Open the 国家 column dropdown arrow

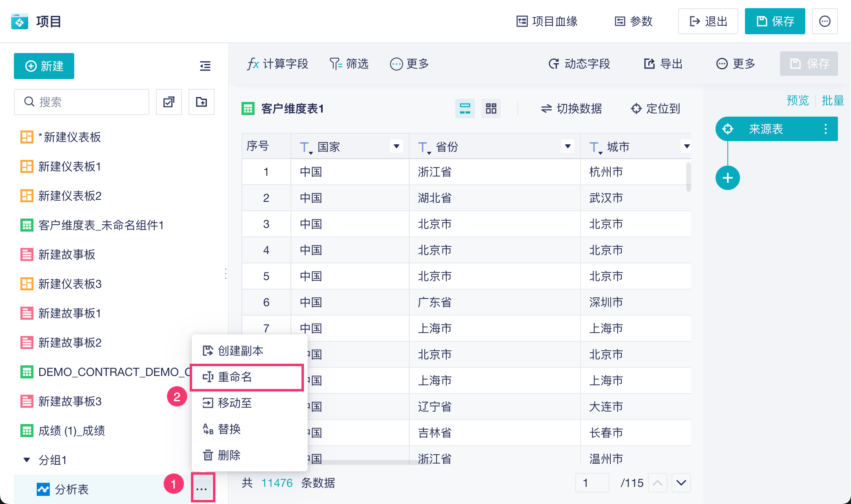pos(396,146)
